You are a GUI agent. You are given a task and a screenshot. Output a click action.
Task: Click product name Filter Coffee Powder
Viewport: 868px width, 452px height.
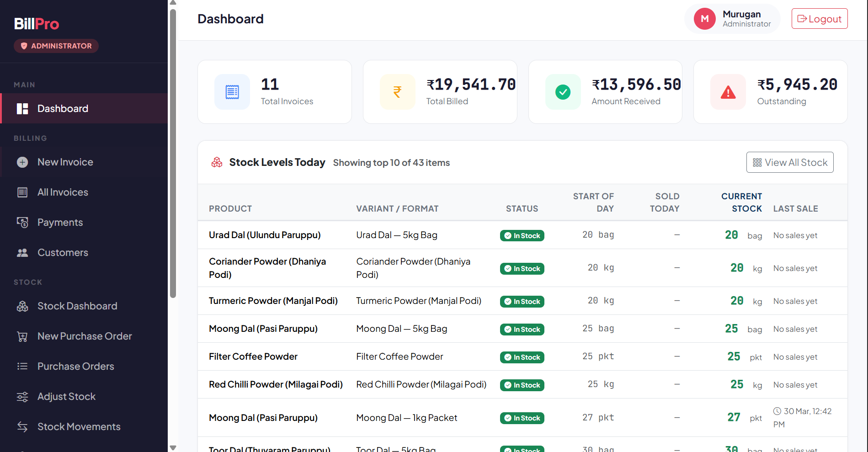point(253,356)
